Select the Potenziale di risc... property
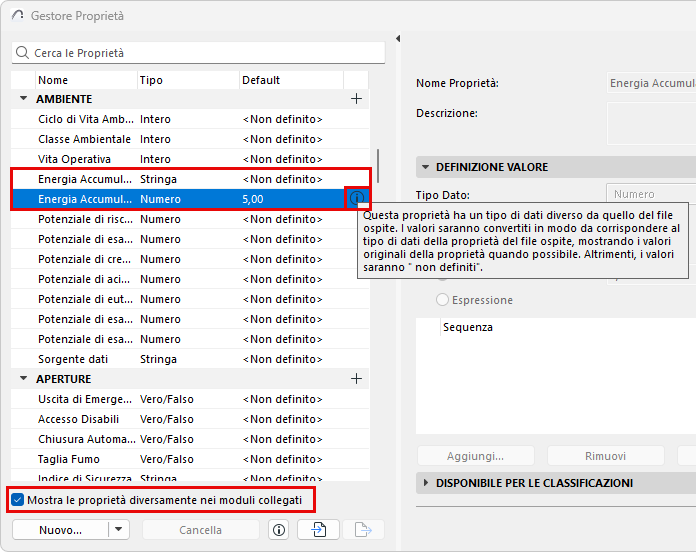This screenshot has height=552, width=696. [190, 219]
